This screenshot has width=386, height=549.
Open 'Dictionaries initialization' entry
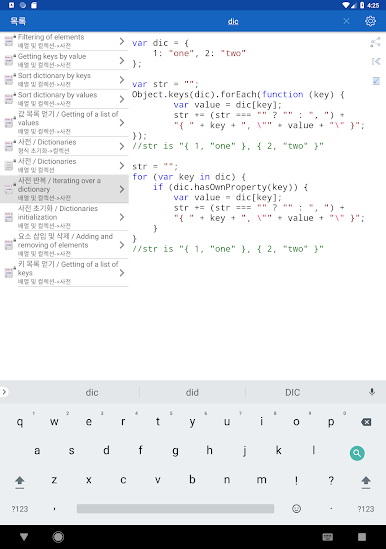pyautogui.click(x=64, y=217)
